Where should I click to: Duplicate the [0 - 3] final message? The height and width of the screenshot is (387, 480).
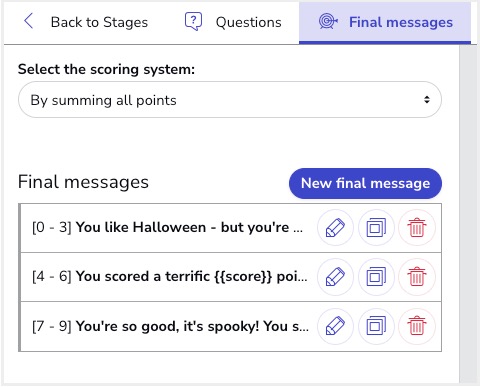[x=376, y=228]
